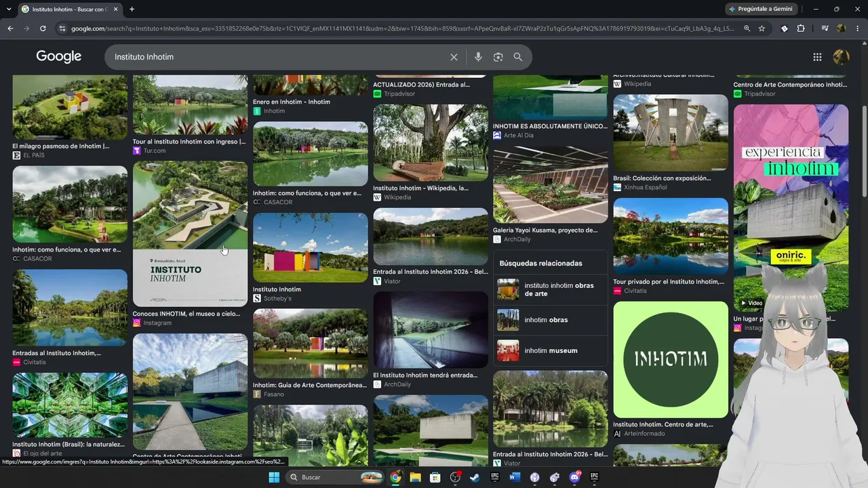The width and height of the screenshot is (868, 488).
Task: Open the Chrome extensions puzzle menu
Action: 801,28
